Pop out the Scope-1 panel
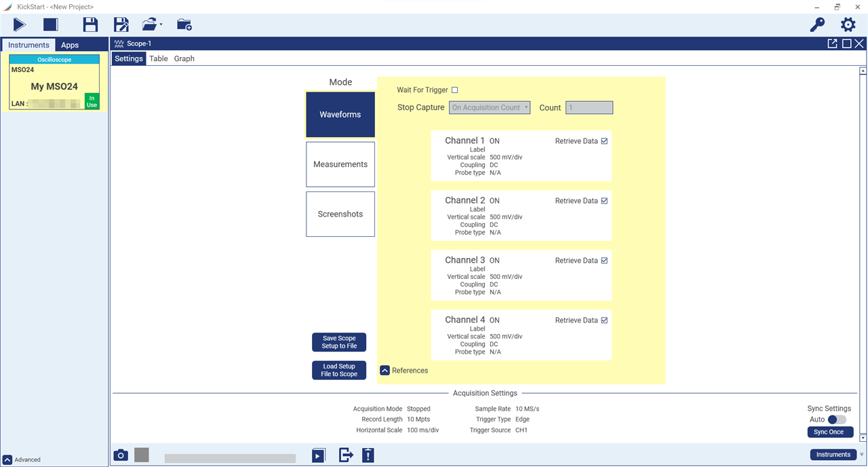The width and height of the screenshot is (868, 467). [x=832, y=43]
